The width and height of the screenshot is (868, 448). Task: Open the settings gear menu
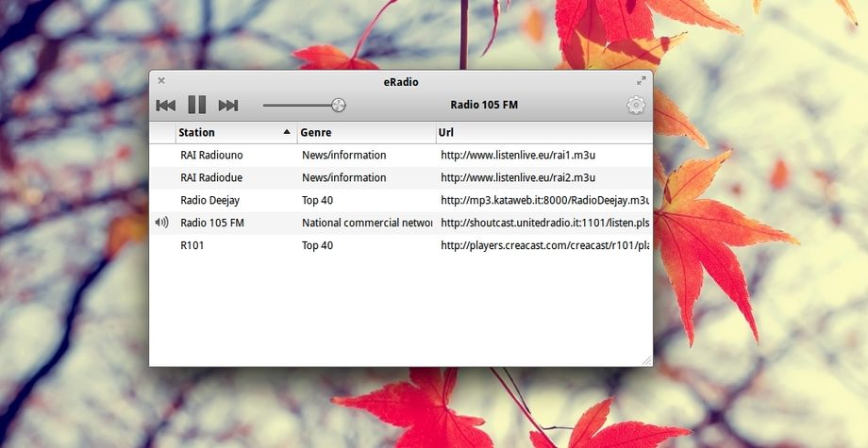tap(636, 106)
